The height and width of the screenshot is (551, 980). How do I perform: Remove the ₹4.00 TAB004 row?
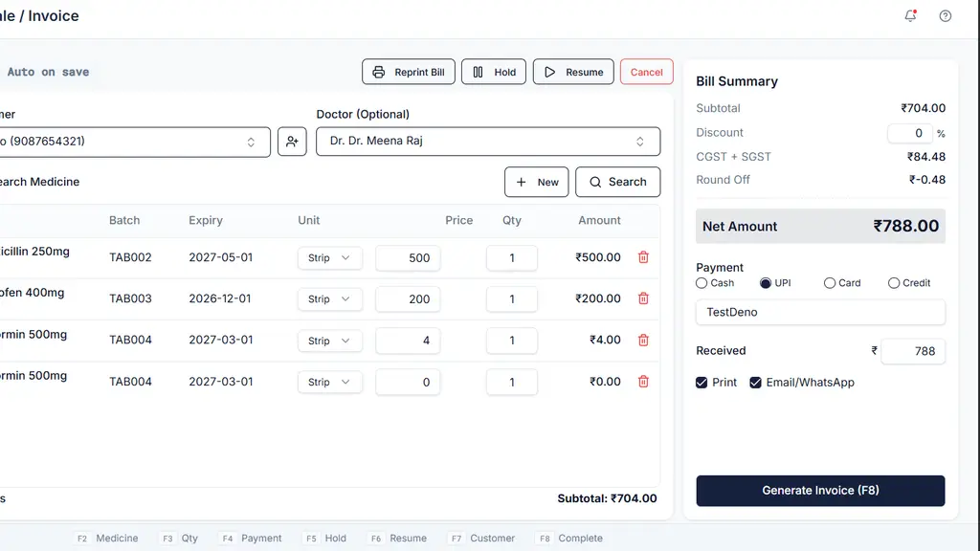click(x=643, y=341)
